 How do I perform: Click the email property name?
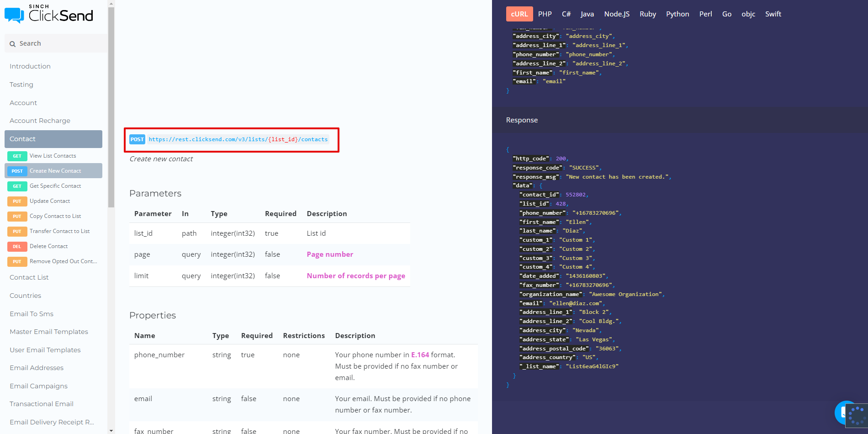[x=143, y=399]
